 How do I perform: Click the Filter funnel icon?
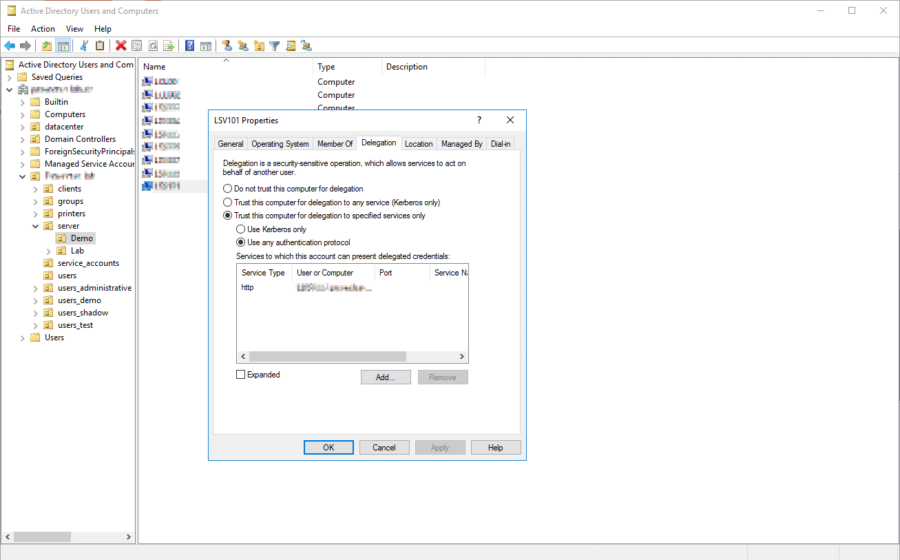coord(274,46)
